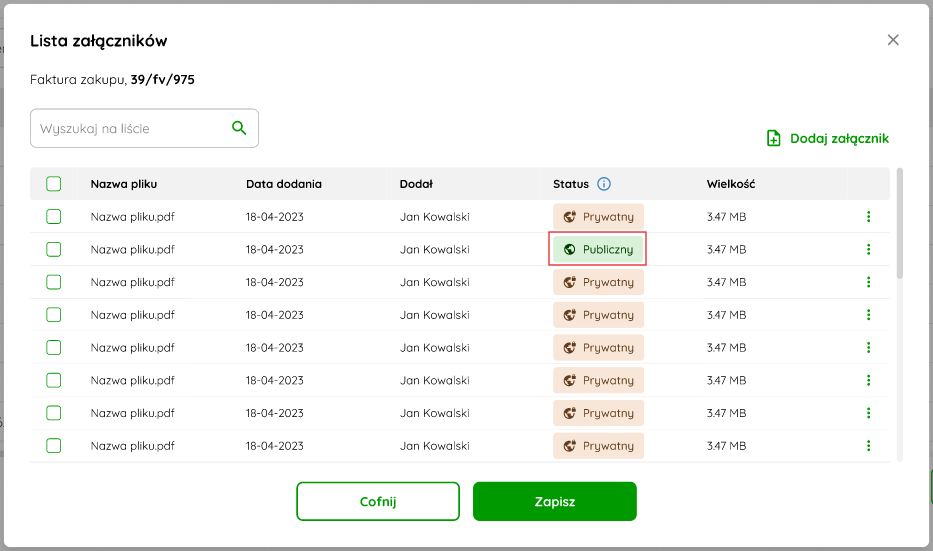Check the first file row checkbox
This screenshot has width=933, height=551.
coord(54,217)
